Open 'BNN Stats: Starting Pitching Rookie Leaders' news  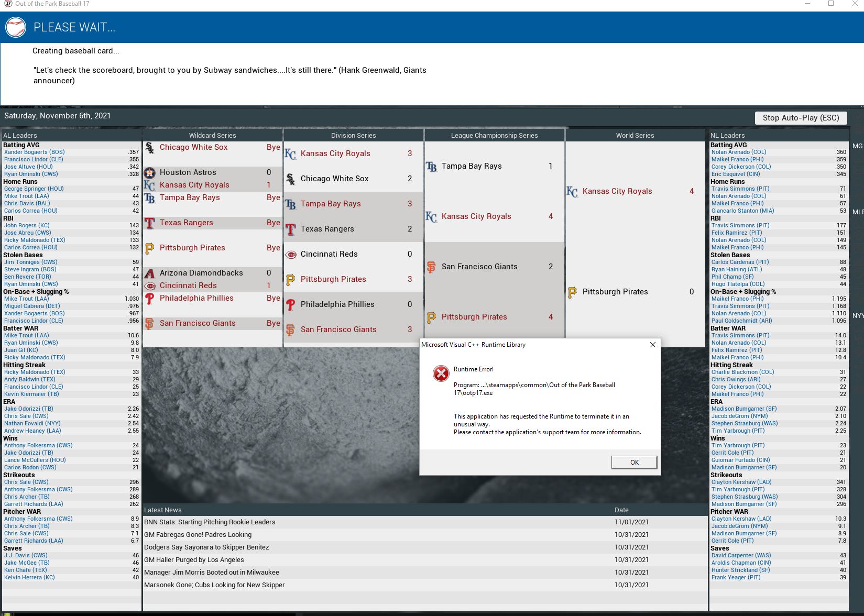[210, 522]
